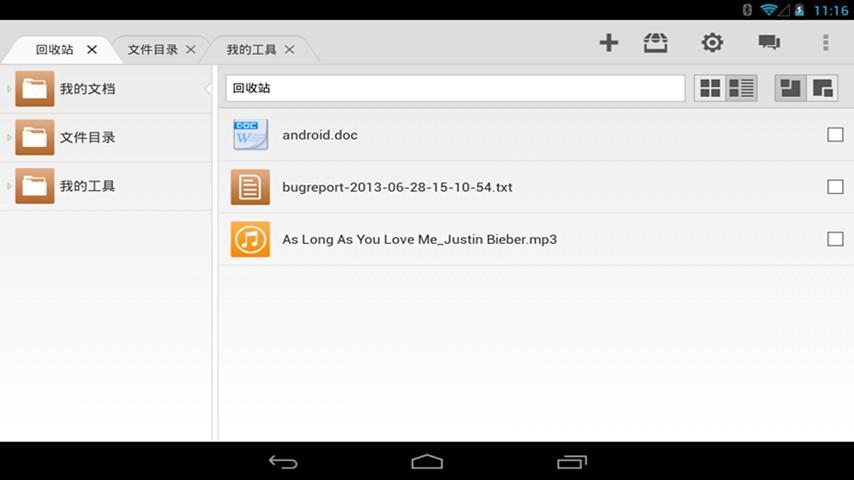Click the plus icon to add new
This screenshot has height=480, width=854.
coord(608,42)
